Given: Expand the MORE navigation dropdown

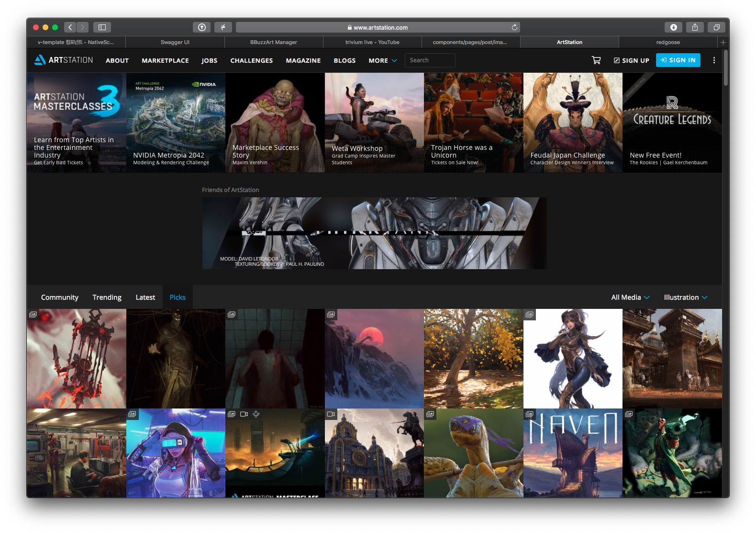Looking at the screenshot, I should (x=383, y=61).
